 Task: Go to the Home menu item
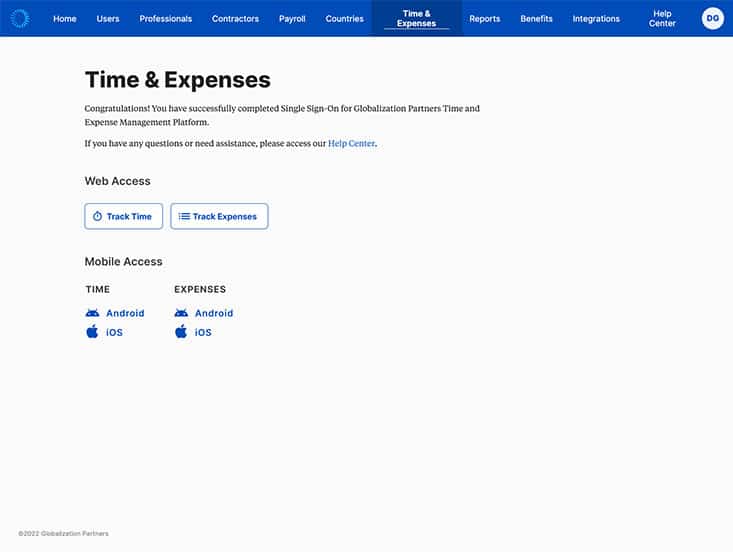pyautogui.click(x=65, y=19)
